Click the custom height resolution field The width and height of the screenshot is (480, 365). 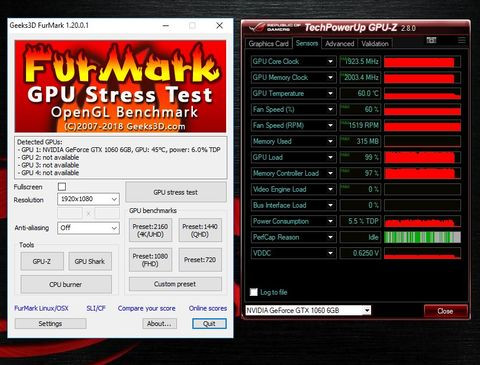107,213
